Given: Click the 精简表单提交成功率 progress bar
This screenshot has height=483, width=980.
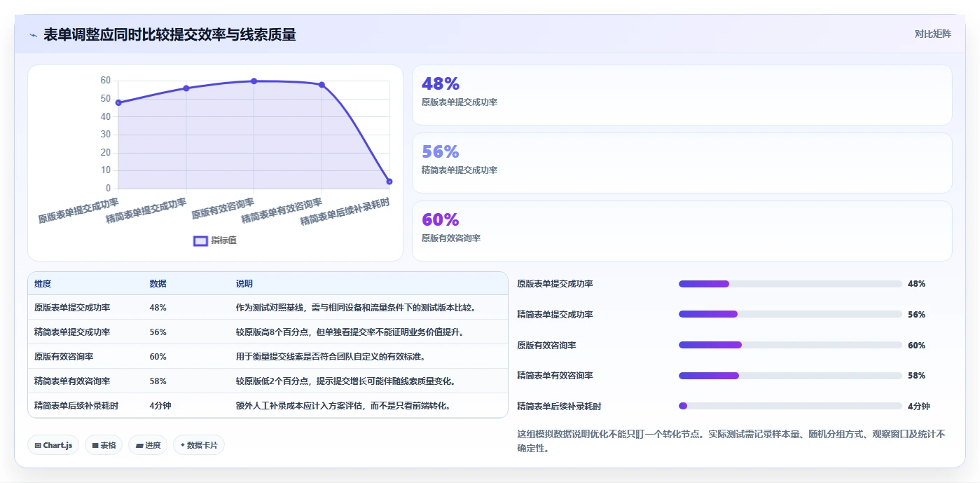Looking at the screenshot, I should coord(790,315).
